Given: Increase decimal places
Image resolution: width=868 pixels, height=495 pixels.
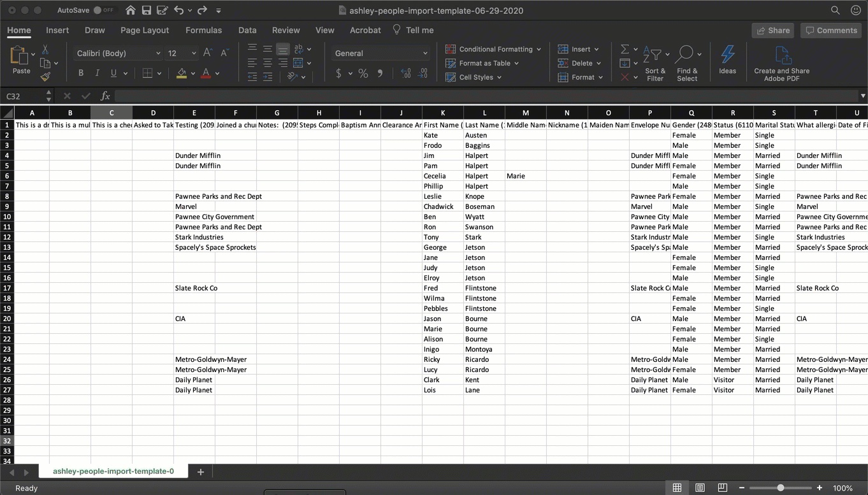Looking at the screenshot, I should 406,73.
